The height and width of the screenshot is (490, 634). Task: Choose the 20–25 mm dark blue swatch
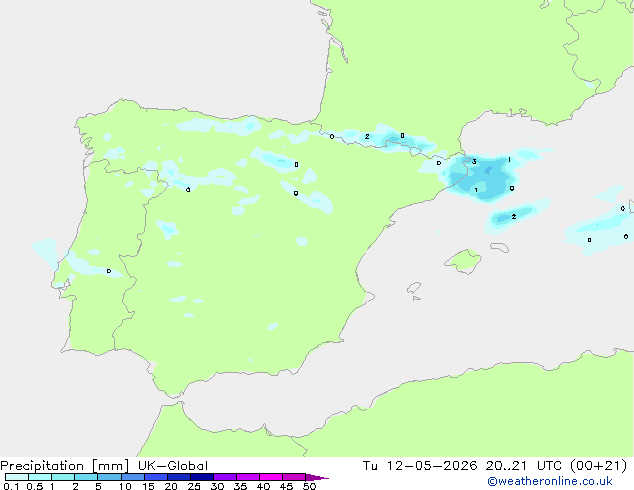(x=179, y=477)
